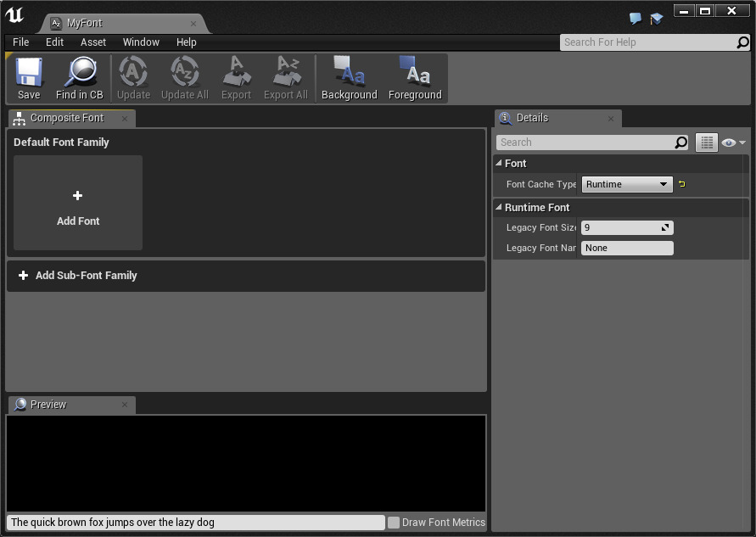Click the Add Sub-Font Family plus icon
The width and height of the screenshot is (756, 537).
pos(23,275)
